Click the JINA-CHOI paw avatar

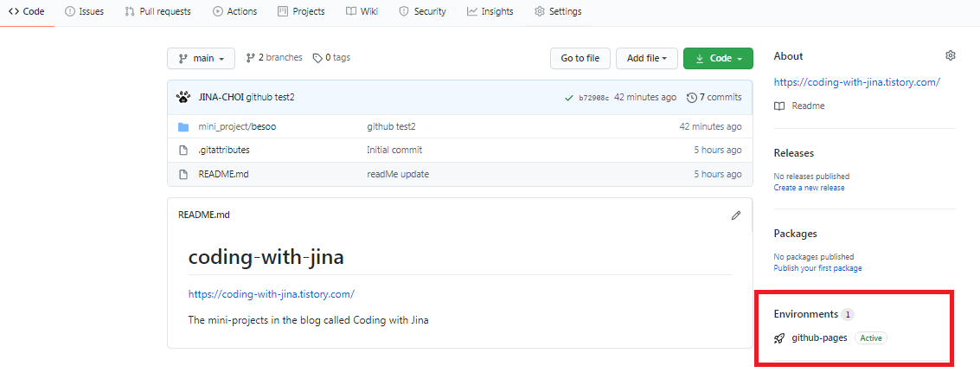click(x=183, y=97)
